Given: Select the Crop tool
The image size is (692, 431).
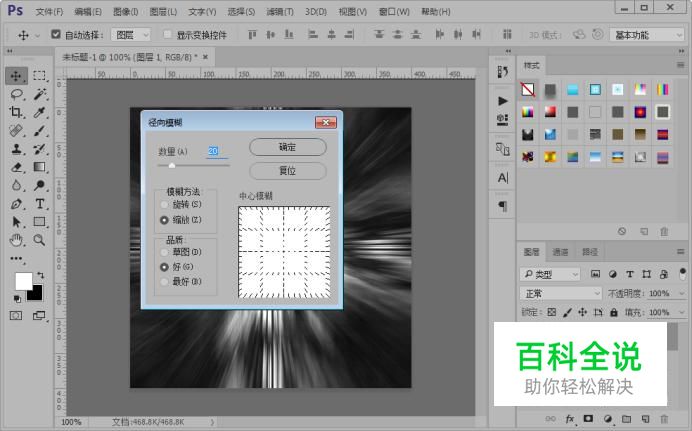Looking at the screenshot, I should [x=16, y=112].
